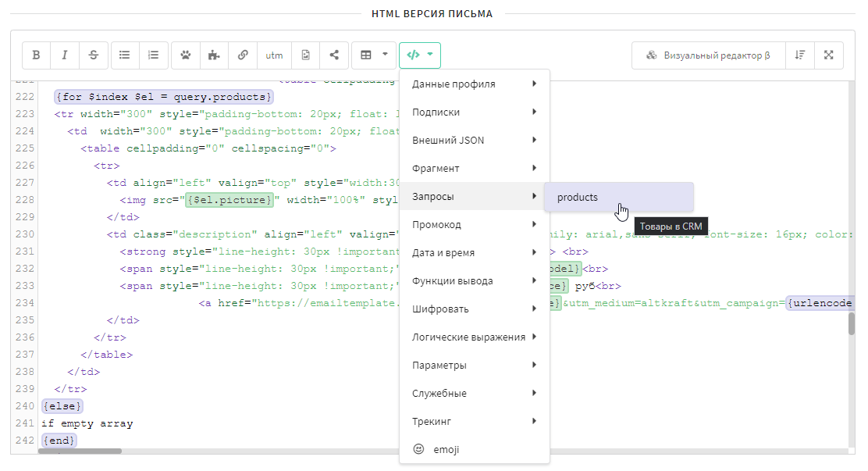868x471 pixels.
Task: Open the Функции вывода submenu
Action: 475,281
